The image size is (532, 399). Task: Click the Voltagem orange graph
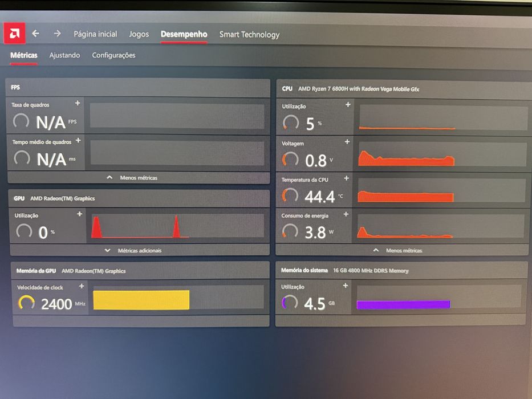pos(442,154)
